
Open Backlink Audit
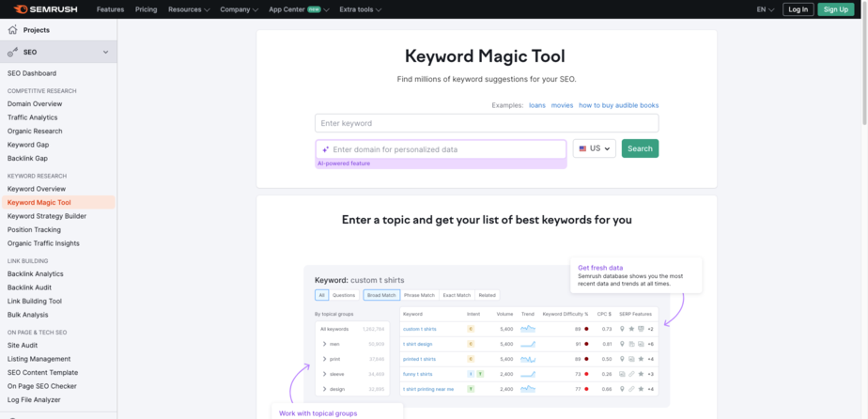pyautogui.click(x=29, y=287)
